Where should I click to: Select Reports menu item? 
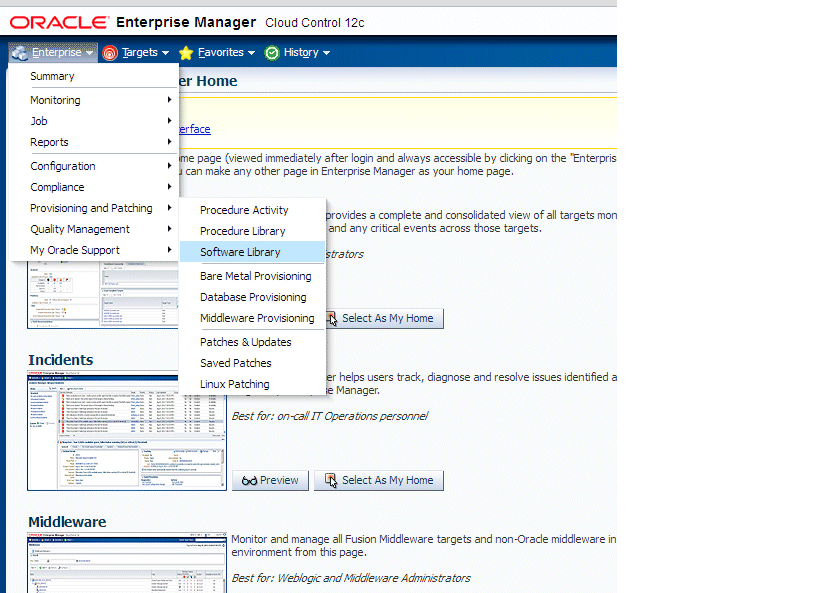pyautogui.click(x=93, y=142)
